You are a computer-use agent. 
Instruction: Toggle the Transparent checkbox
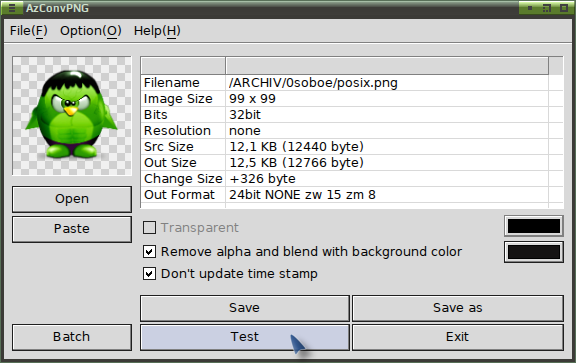tap(149, 228)
